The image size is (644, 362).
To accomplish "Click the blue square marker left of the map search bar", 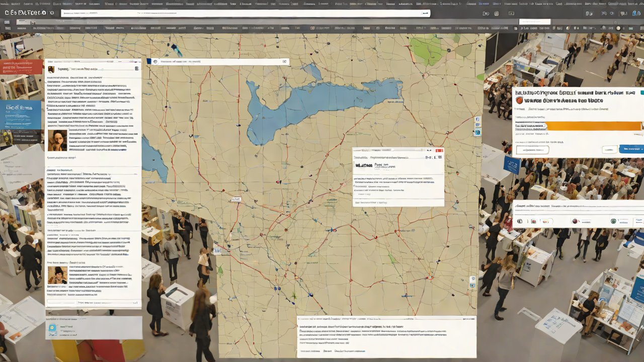I will click(x=148, y=61).
